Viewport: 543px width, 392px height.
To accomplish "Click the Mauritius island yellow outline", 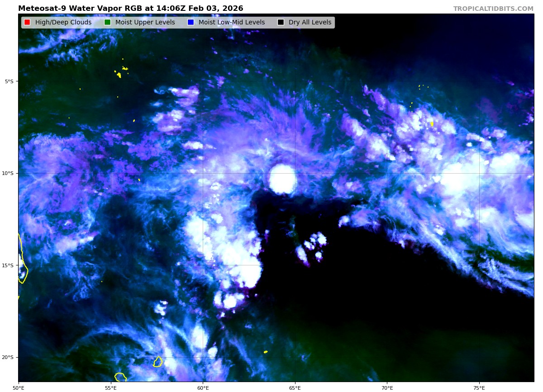I will (x=158, y=362).
